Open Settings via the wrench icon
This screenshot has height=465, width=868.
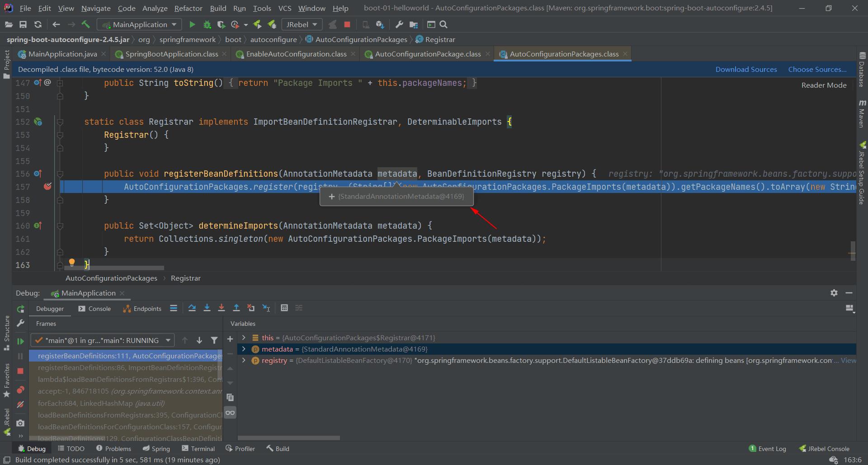[x=399, y=24]
